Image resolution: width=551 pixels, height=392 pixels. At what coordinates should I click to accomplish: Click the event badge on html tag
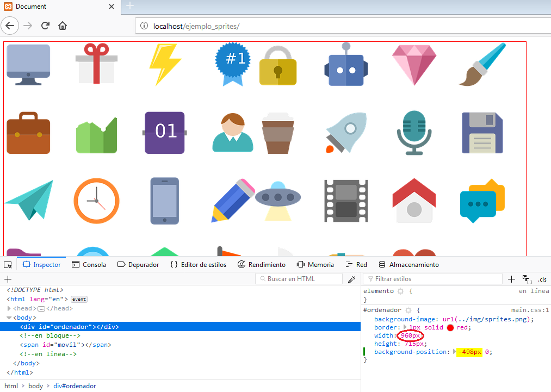pyautogui.click(x=79, y=300)
